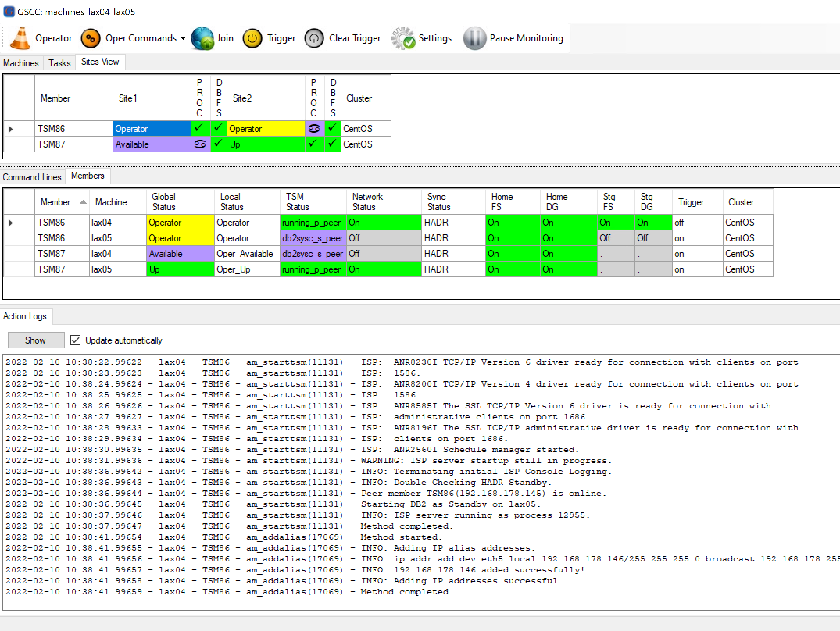Click the TSM Status column header
This screenshot has height=631, width=840.
(x=313, y=202)
